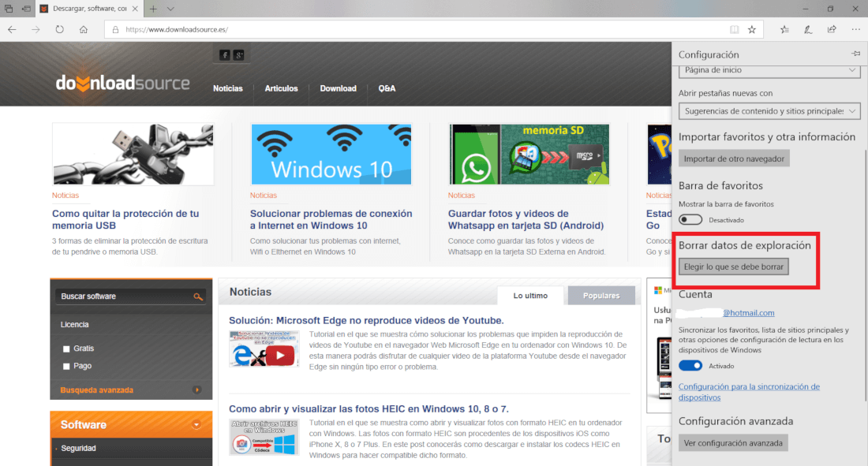Click the USB memory article thumbnail

133,154
